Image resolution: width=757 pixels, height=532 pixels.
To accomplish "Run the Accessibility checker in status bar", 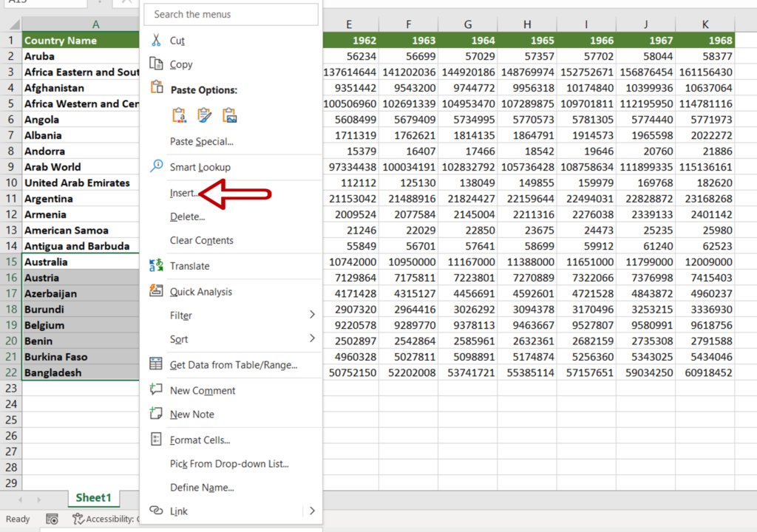I will (x=78, y=519).
